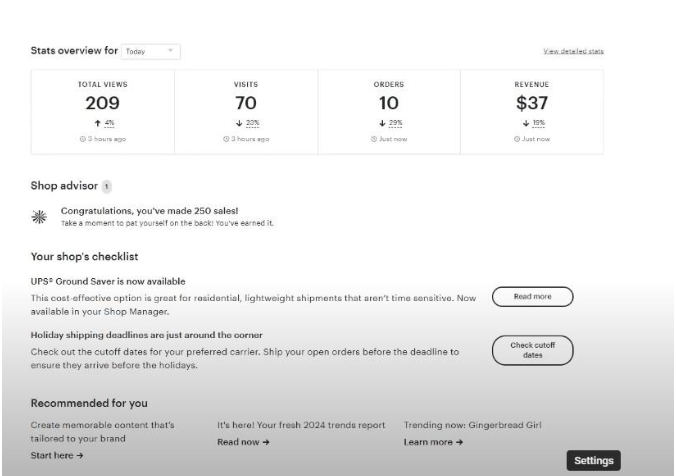676x476 pixels.
Task: Click the starburst icon beside Congratulations message
Action: tap(39, 215)
